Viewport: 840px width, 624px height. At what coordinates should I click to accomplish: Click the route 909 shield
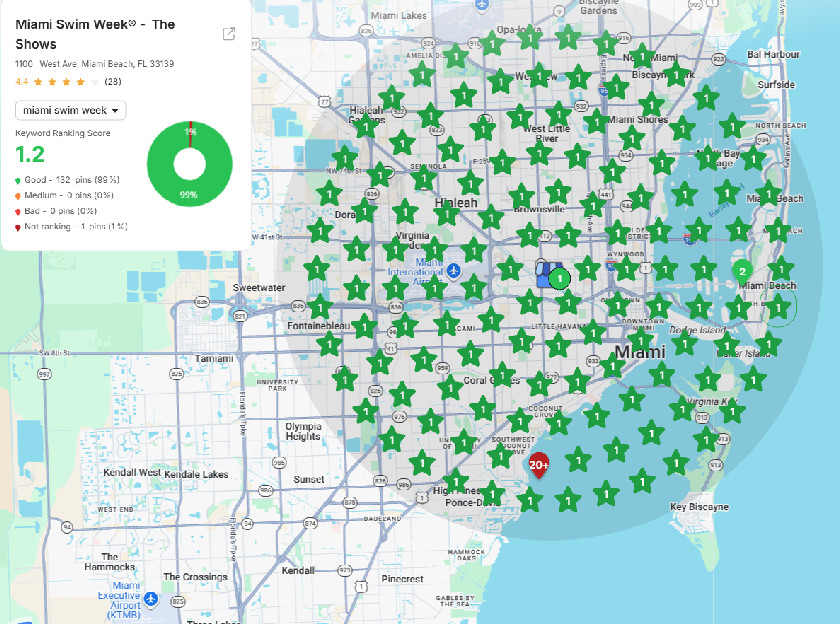pos(695,5)
